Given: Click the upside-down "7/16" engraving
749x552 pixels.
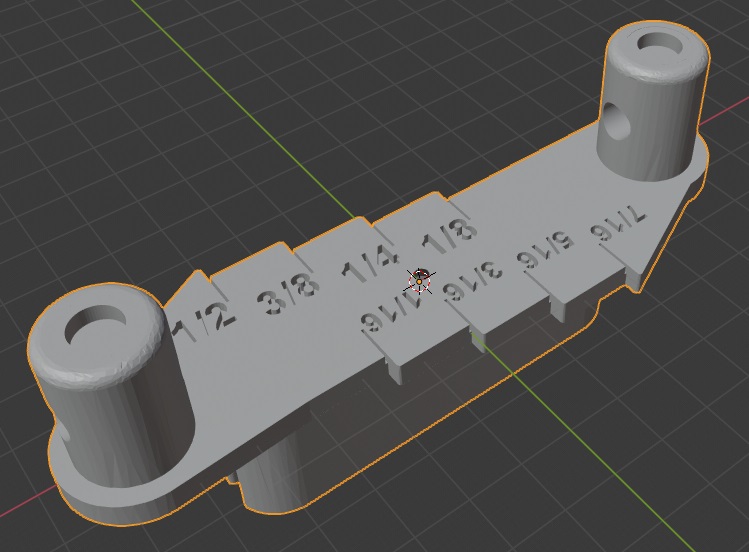Looking at the screenshot, I should point(618,223).
